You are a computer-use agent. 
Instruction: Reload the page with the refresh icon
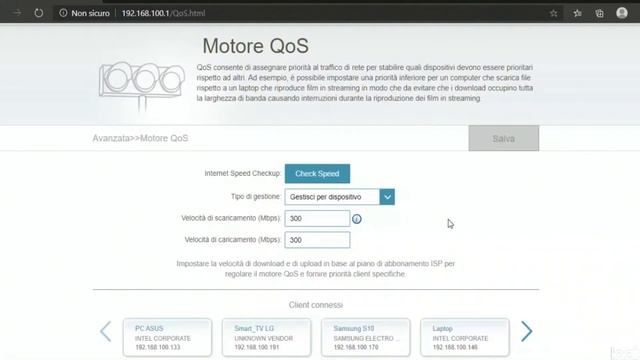point(39,13)
